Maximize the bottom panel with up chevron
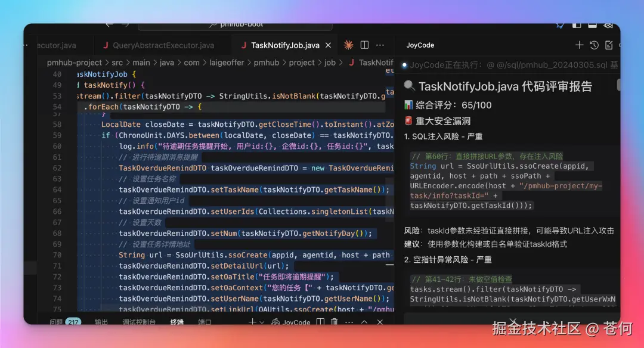Screen dimensions: 644x348 pos(364,322)
